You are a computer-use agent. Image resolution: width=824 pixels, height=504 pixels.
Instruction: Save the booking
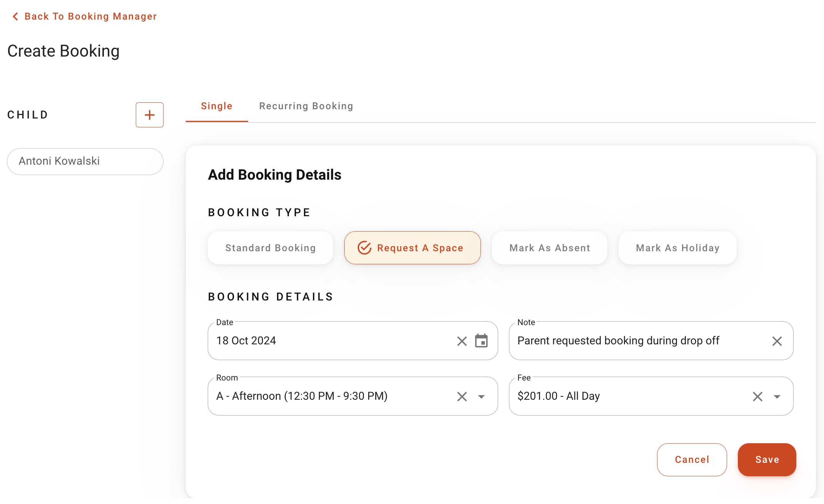pos(767,459)
